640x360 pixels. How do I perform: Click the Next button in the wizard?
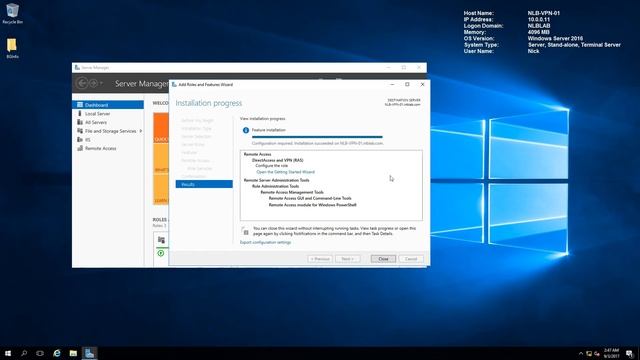point(348,259)
